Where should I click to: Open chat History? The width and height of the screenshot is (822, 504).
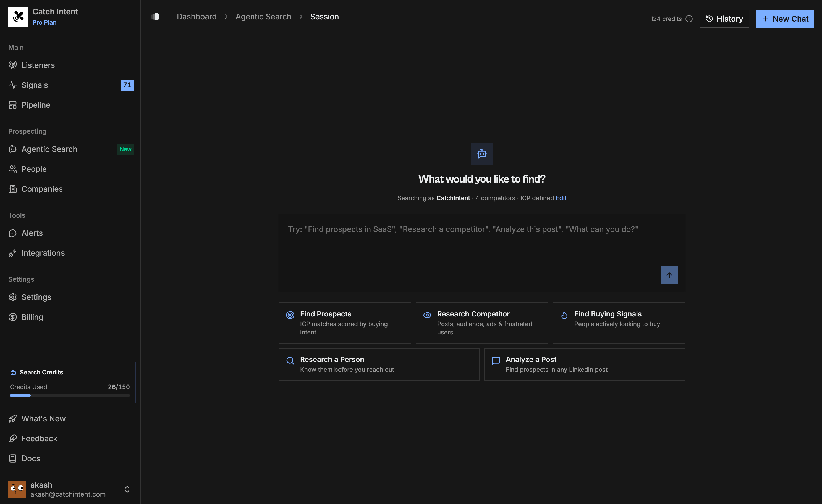pos(724,19)
